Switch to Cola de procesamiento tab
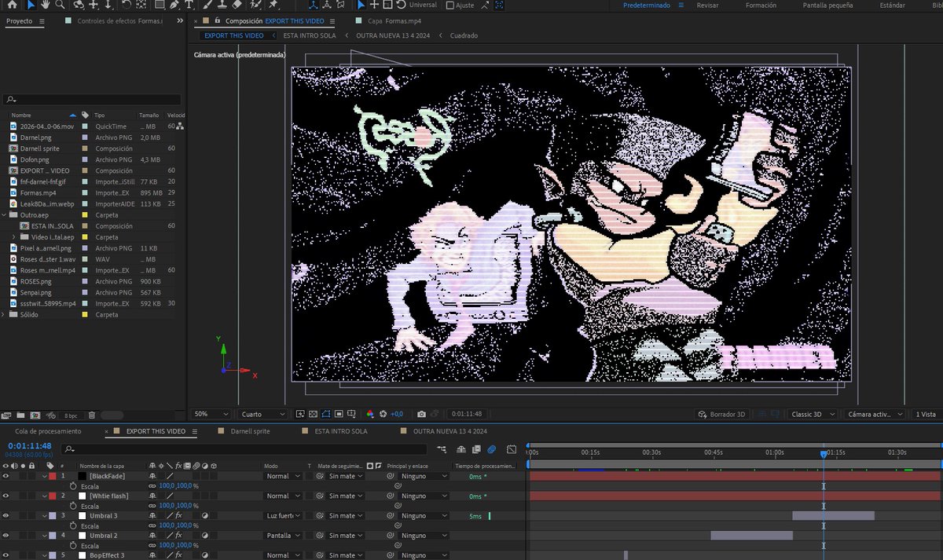 coord(48,431)
